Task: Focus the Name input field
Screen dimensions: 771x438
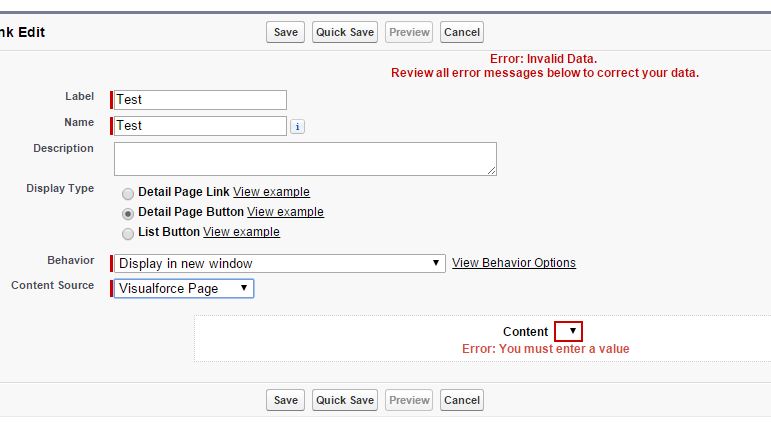Action: tap(200, 126)
